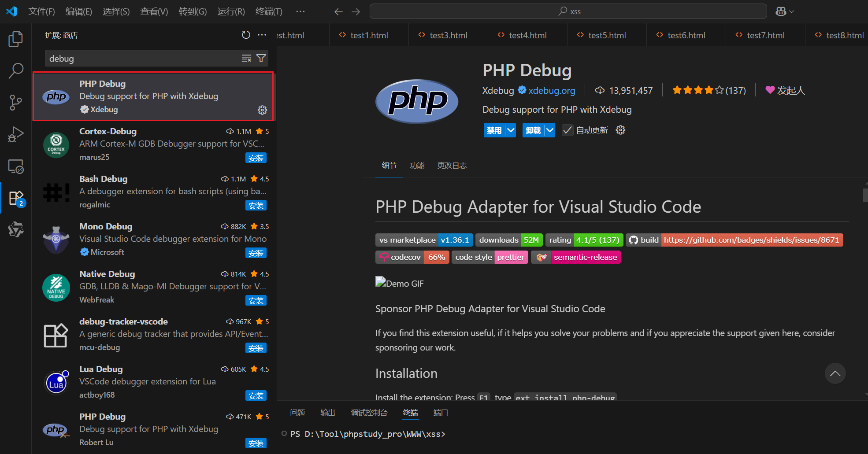The height and width of the screenshot is (454, 868).
Task: Open the accounts dropdown top right
Action: (784, 11)
